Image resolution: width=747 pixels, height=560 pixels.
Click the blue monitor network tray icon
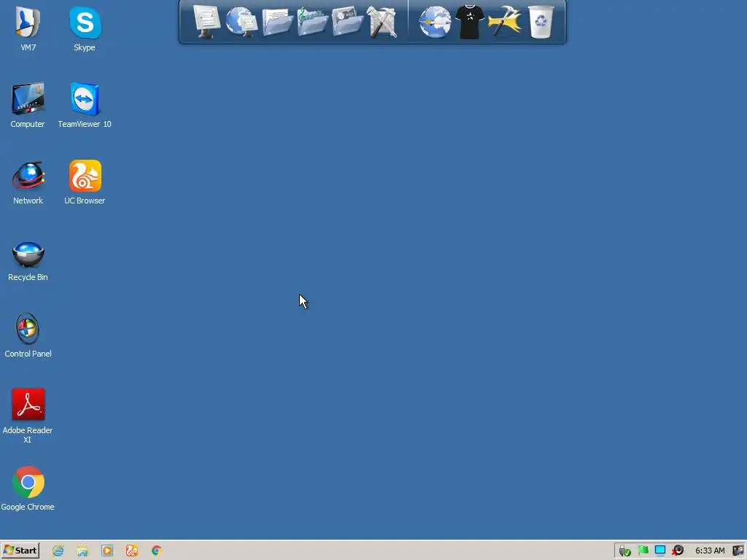659,551
